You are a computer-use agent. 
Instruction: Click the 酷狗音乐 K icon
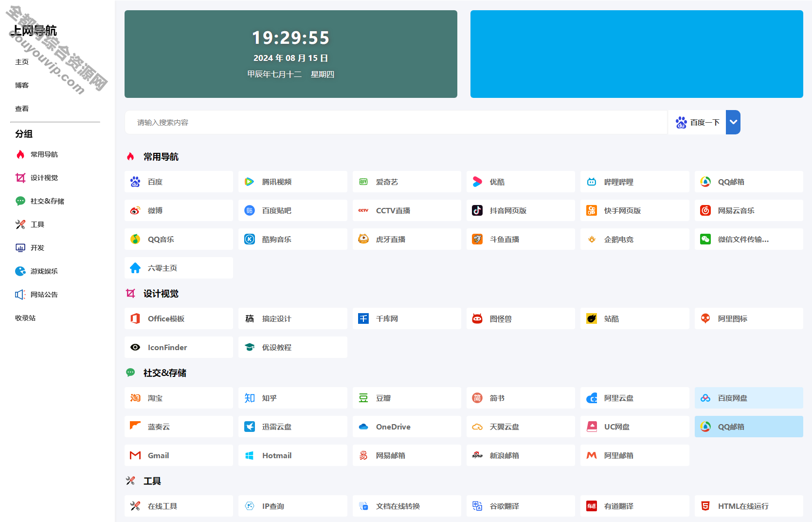[x=249, y=239]
